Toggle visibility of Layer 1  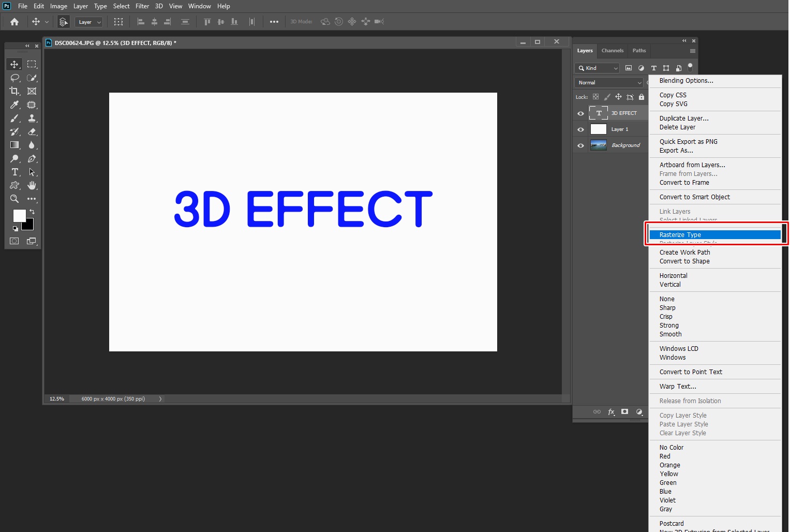(x=580, y=129)
